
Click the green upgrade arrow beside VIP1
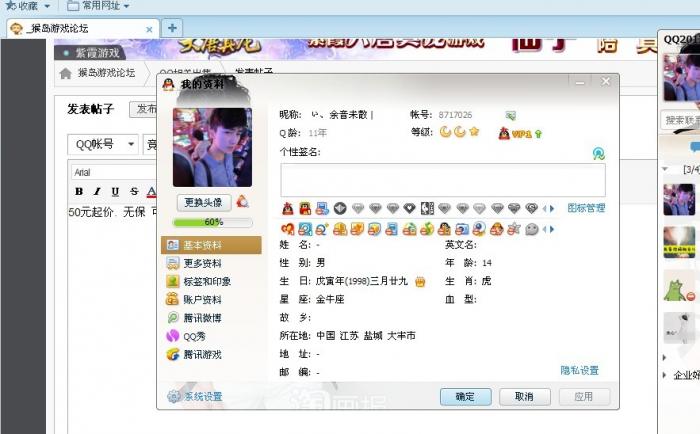pos(538,134)
